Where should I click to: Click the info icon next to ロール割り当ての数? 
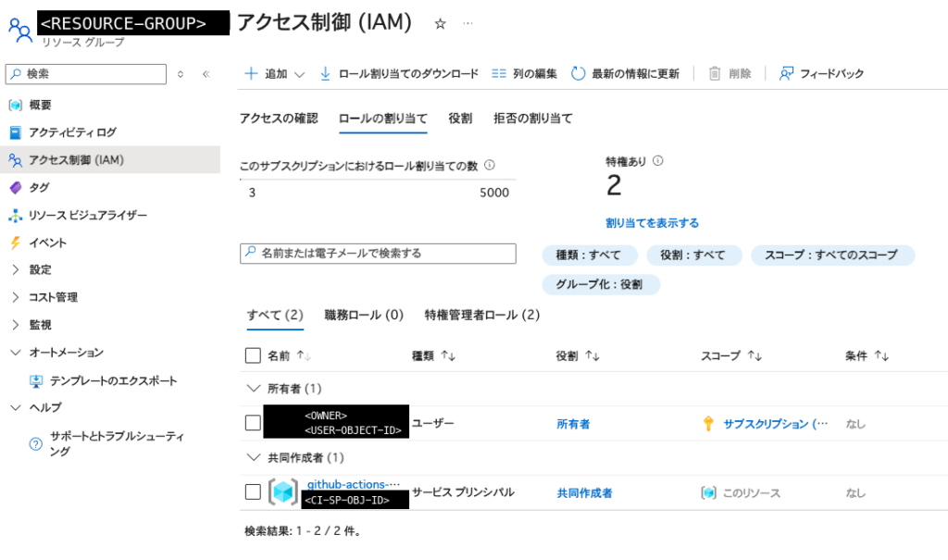(x=490, y=165)
